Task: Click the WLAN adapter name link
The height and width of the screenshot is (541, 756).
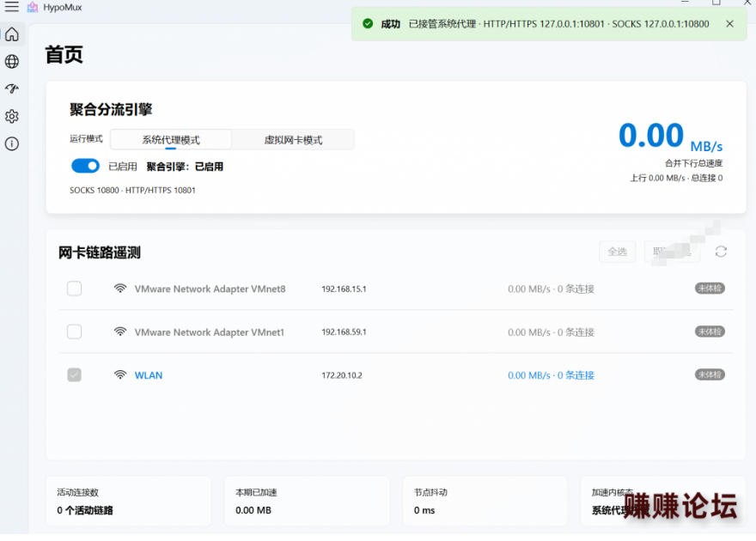Action: click(149, 375)
